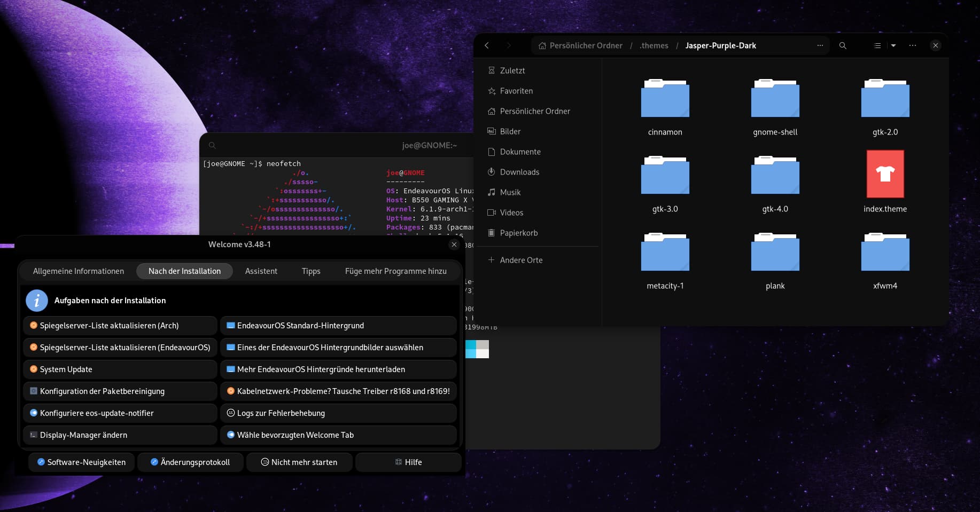The height and width of the screenshot is (512, 980).
Task: Open the Files main menu (three dots)
Action: pos(913,45)
